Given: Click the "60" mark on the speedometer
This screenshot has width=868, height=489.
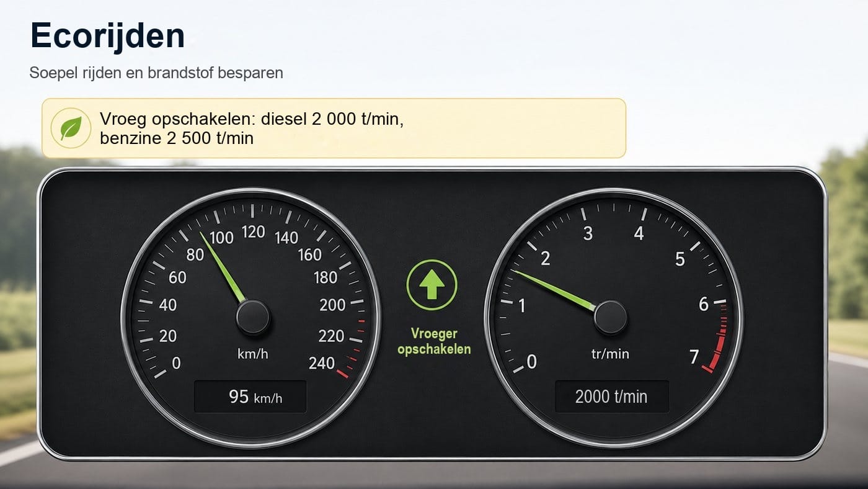Looking at the screenshot, I should point(177,277).
